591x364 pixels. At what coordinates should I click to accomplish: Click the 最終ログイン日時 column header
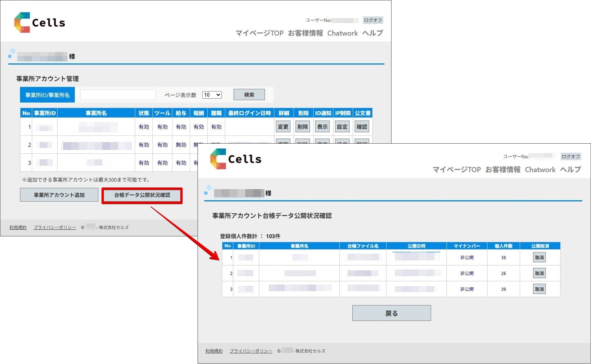pos(250,113)
